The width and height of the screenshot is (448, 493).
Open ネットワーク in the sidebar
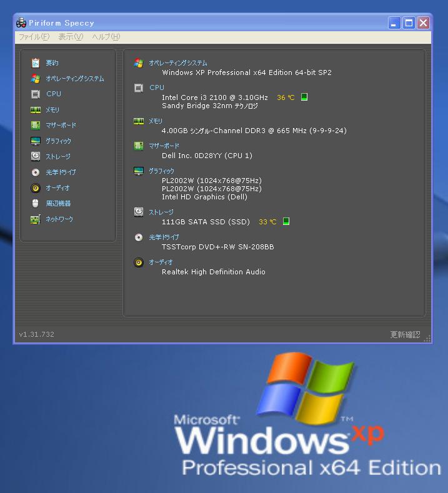point(59,219)
